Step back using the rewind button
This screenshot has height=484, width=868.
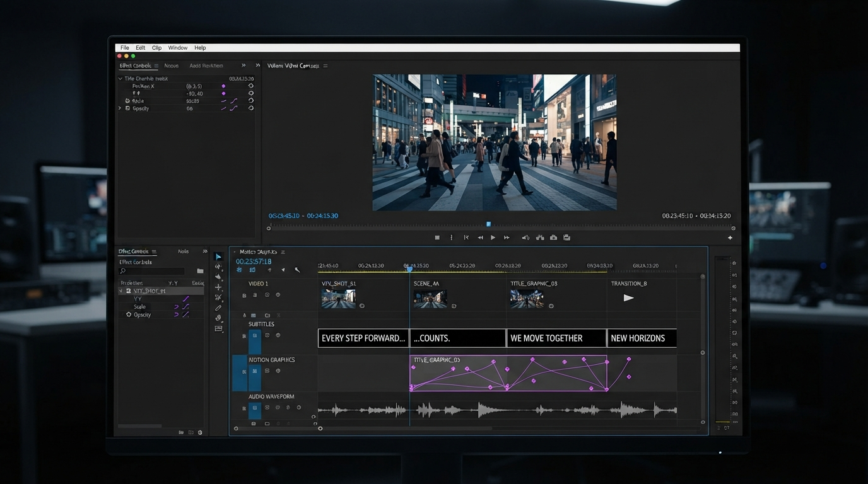pyautogui.click(x=480, y=238)
